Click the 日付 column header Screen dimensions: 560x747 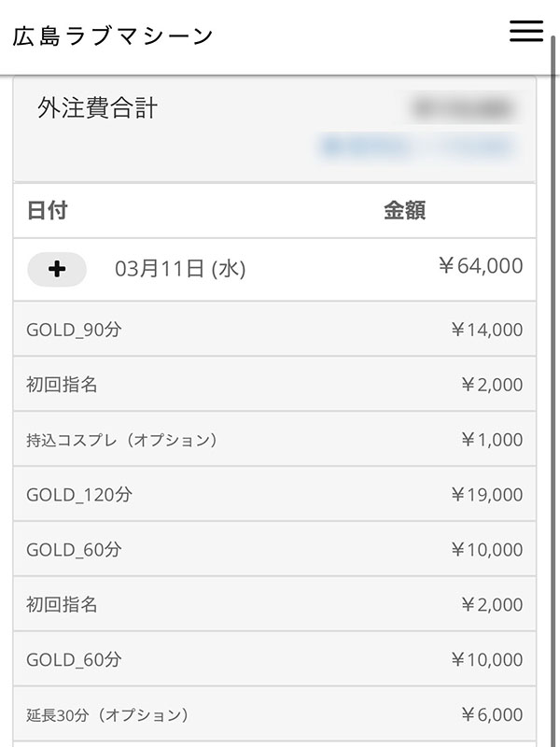[x=47, y=211]
